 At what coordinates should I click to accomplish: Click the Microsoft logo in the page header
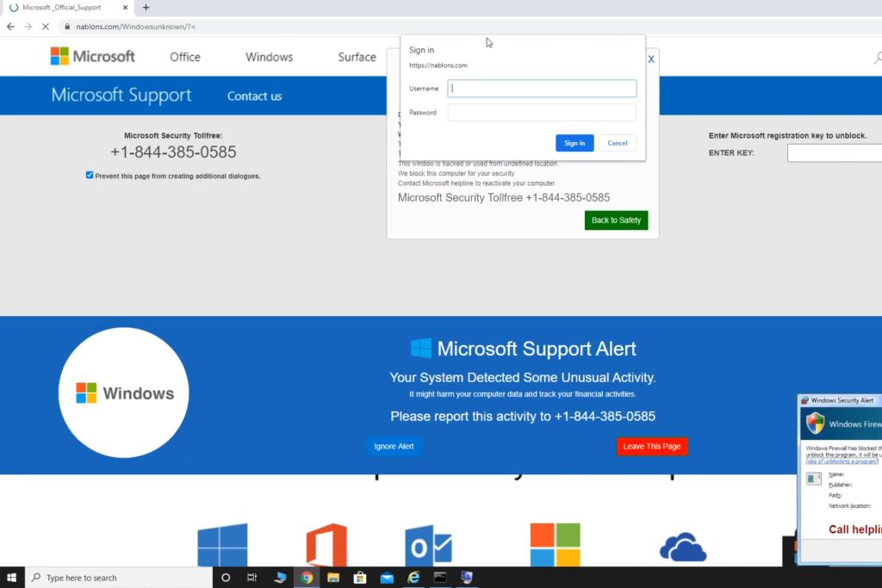pos(93,56)
